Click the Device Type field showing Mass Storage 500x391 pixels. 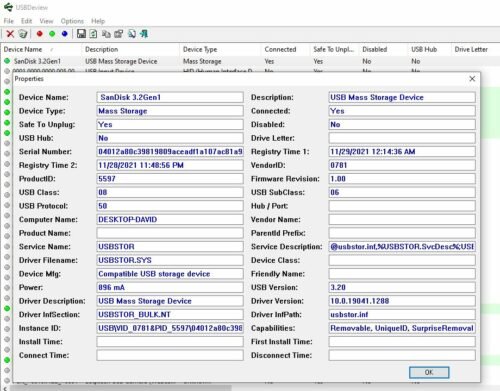coord(170,111)
